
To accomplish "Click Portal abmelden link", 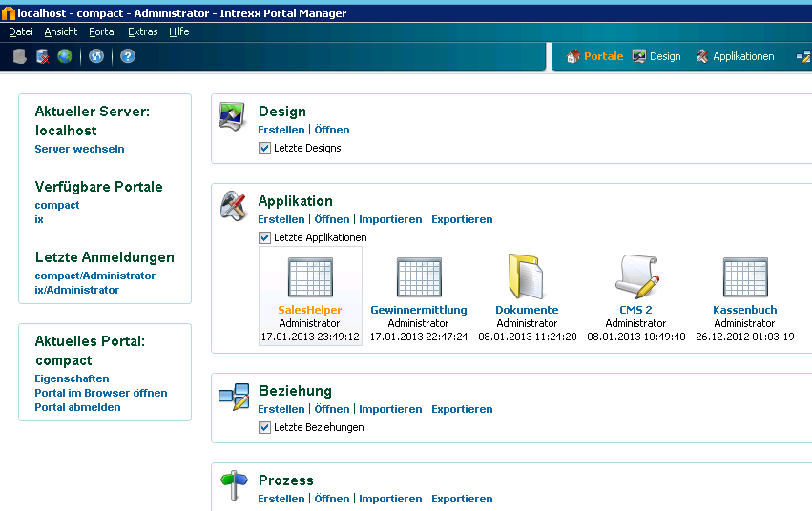I will point(77,407).
